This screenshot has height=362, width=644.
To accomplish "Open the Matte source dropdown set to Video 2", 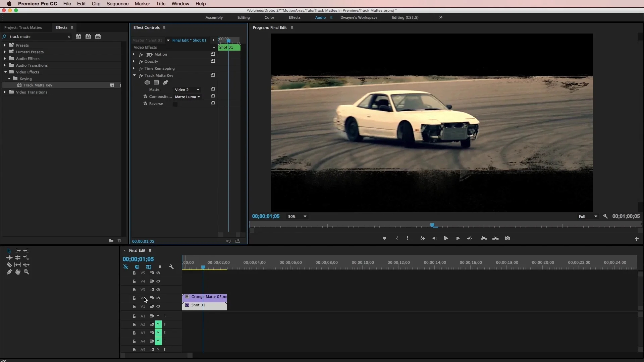I will point(188,89).
